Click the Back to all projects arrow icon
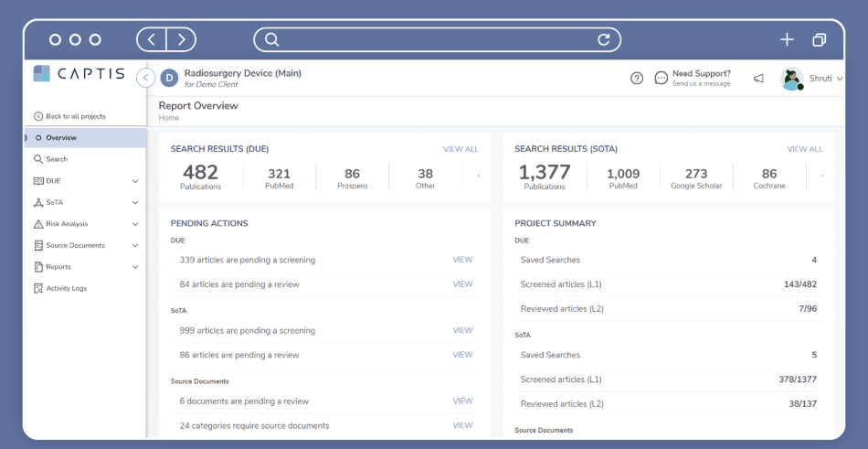Screen dimensions: 868x449 point(38,116)
